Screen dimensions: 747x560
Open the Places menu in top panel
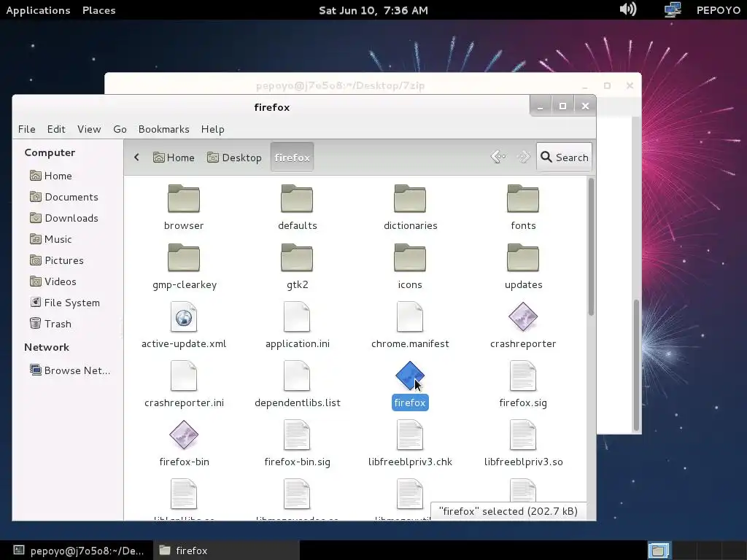(98, 10)
